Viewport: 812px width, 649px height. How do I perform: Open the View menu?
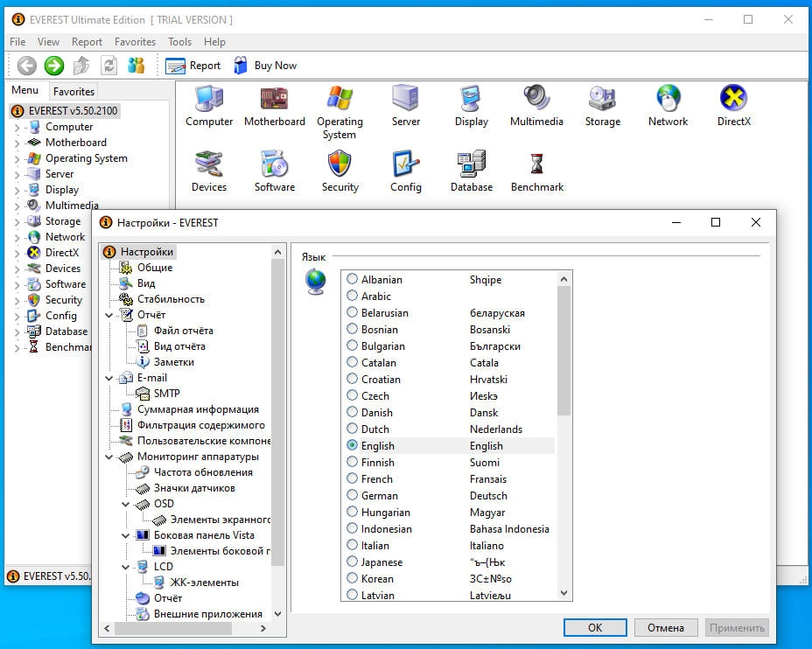coord(48,42)
